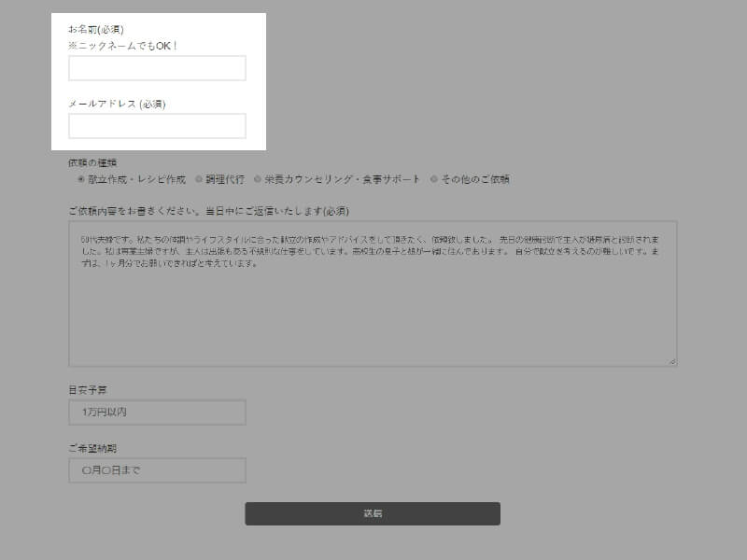747x560 pixels.
Task: Select the 栄養カウンセリング・食事サポート radio option
Action: (258, 179)
